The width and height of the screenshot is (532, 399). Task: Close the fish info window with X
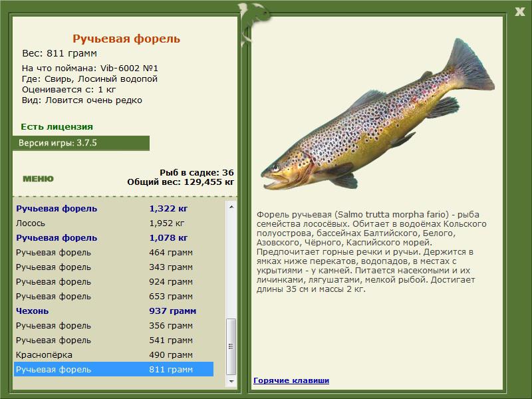click(x=520, y=12)
